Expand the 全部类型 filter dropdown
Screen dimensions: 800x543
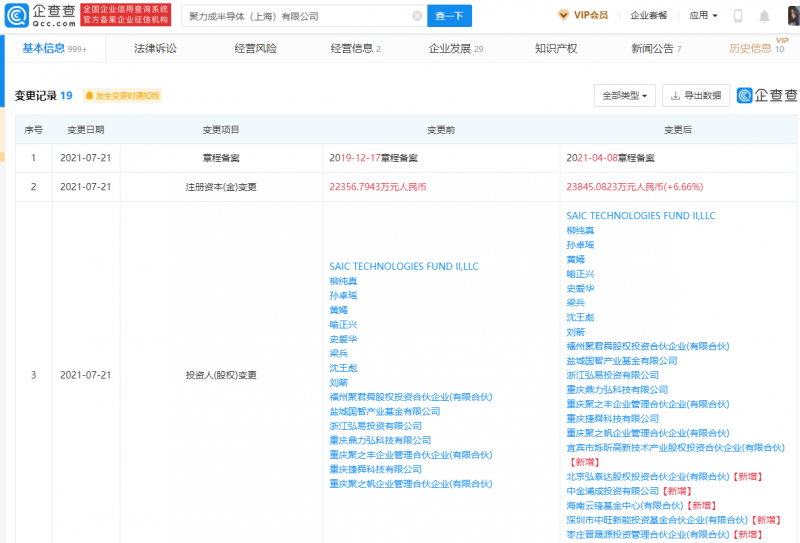click(x=625, y=96)
